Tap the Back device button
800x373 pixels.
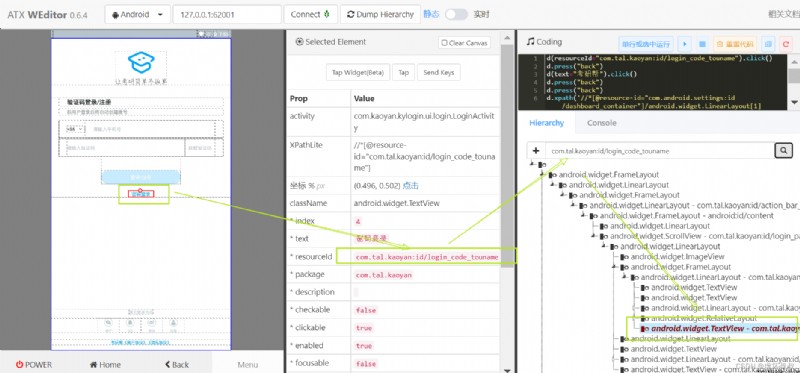[x=177, y=364]
